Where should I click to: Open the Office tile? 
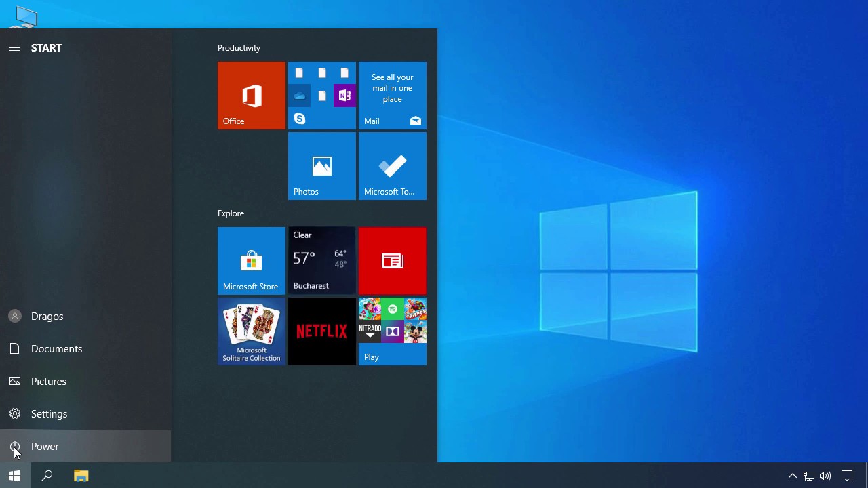tap(251, 95)
